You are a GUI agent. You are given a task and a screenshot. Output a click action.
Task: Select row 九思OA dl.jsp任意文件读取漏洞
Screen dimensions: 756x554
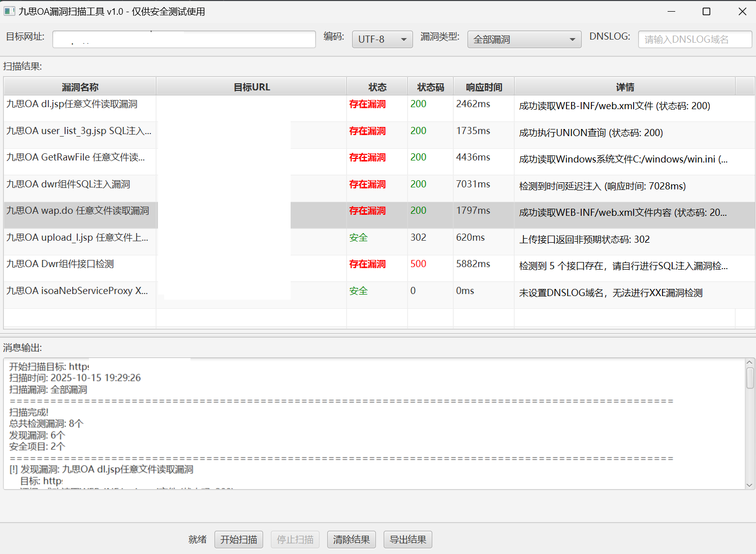379,108
